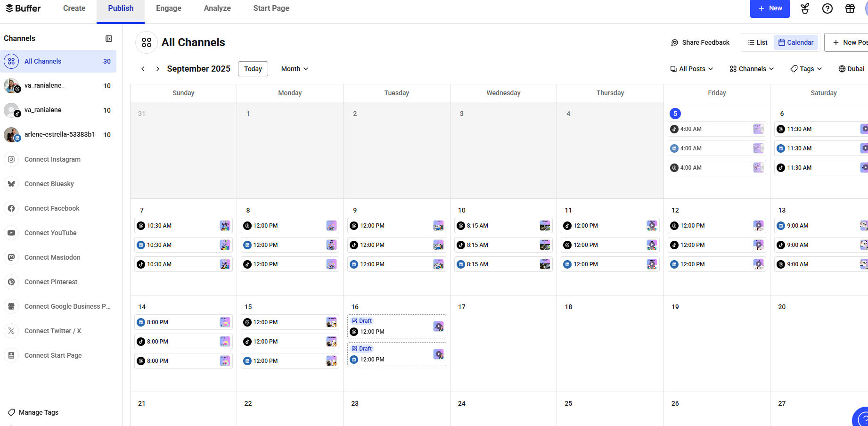Expand the Month view dropdown
Viewport: 868px width, 426px height.
(x=295, y=69)
